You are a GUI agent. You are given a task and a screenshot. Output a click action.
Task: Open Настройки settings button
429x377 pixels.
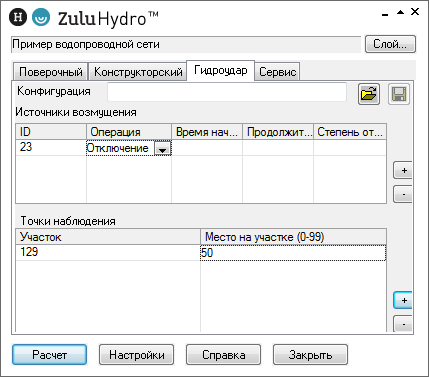[x=137, y=355]
